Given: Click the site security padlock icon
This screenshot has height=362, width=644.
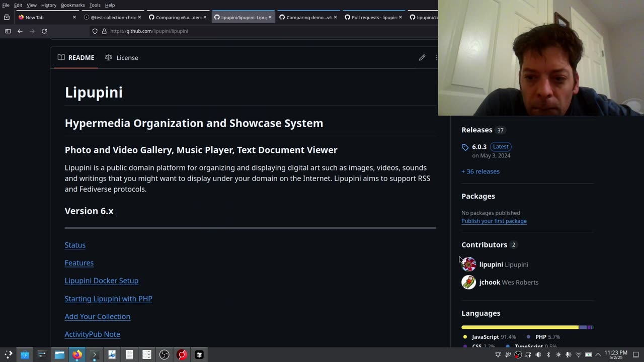Looking at the screenshot, I should (104, 31).
